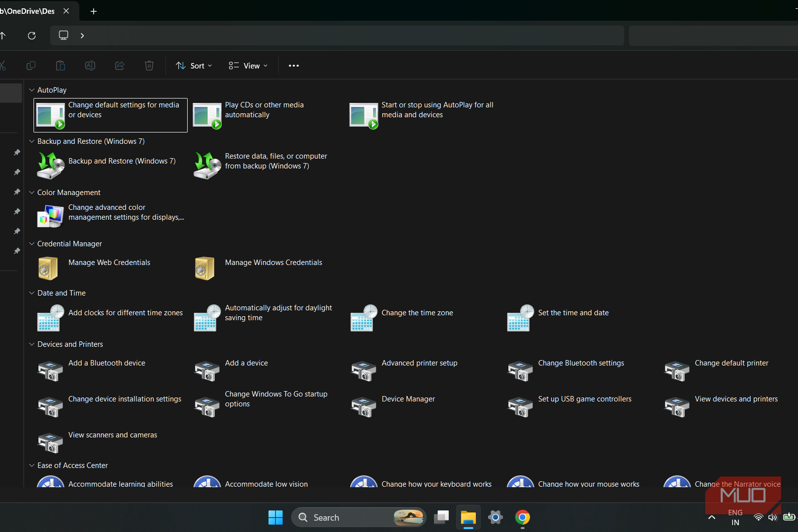The width and height of the screenshot is (798, 532).
Task: Click the Wi-Fi network tray icon
Action: click(x=759, y=517)
